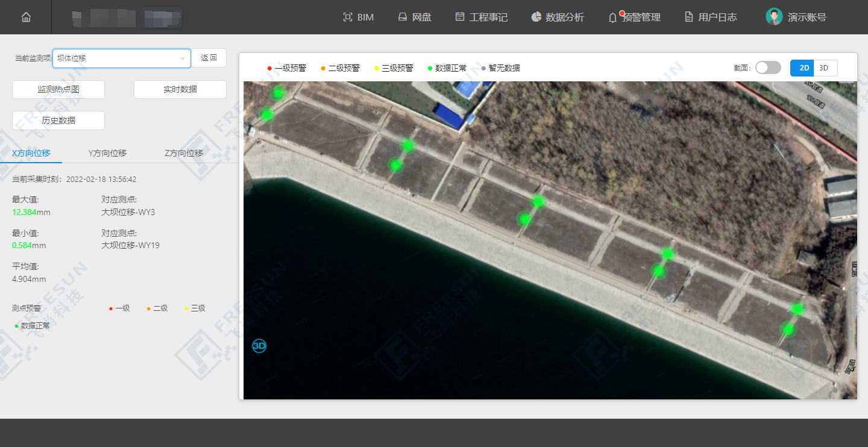
Task: Open 监测热点图 monitoring heatmap
Action: (58, 89)
